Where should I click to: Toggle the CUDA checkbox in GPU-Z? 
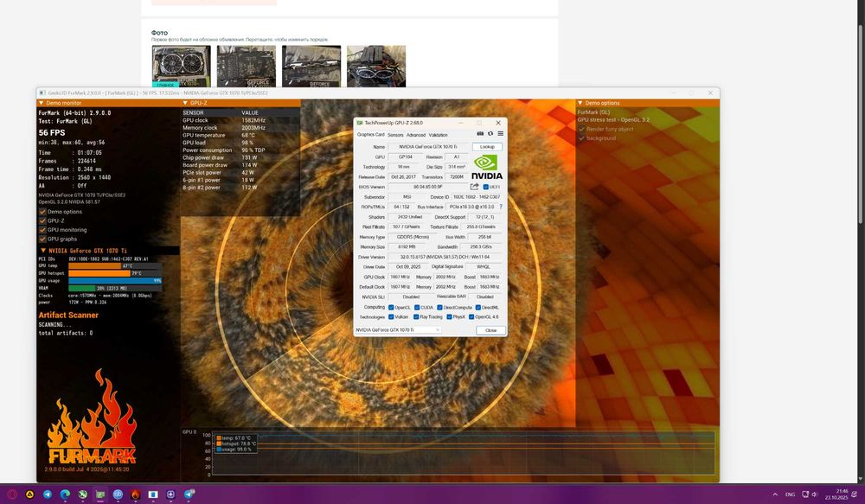417,308
